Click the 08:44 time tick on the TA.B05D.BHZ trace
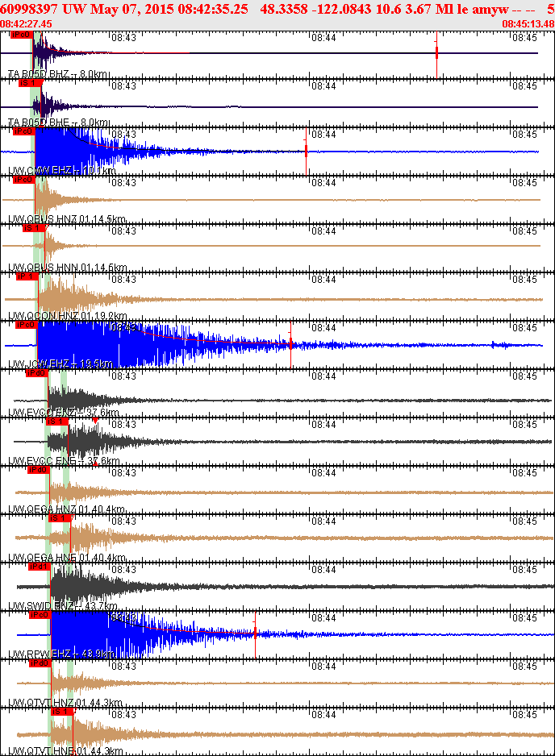This screenshot has width=555, height=756. 323,38
